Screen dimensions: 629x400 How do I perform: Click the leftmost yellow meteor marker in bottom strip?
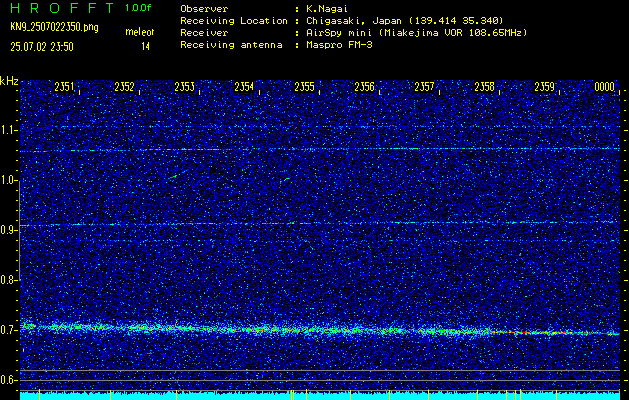pyautogui.click(x=39, y=394)
